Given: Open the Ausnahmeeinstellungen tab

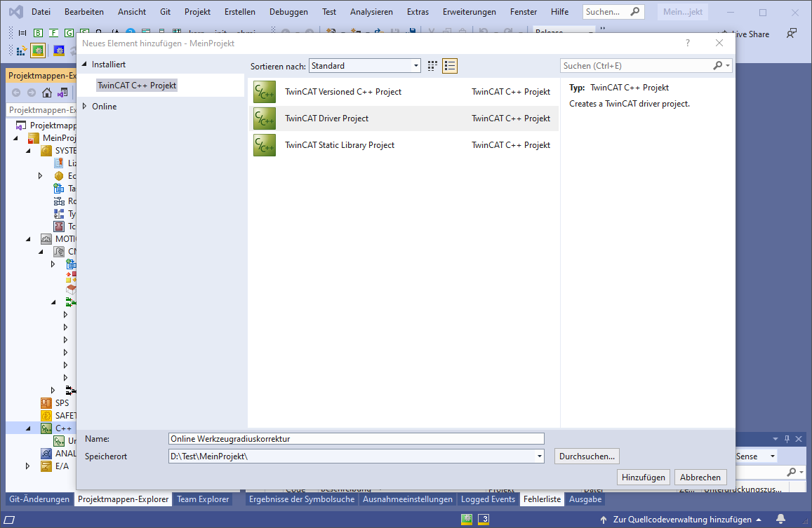Looking at the screenshot, I should (x=408, y=499).
